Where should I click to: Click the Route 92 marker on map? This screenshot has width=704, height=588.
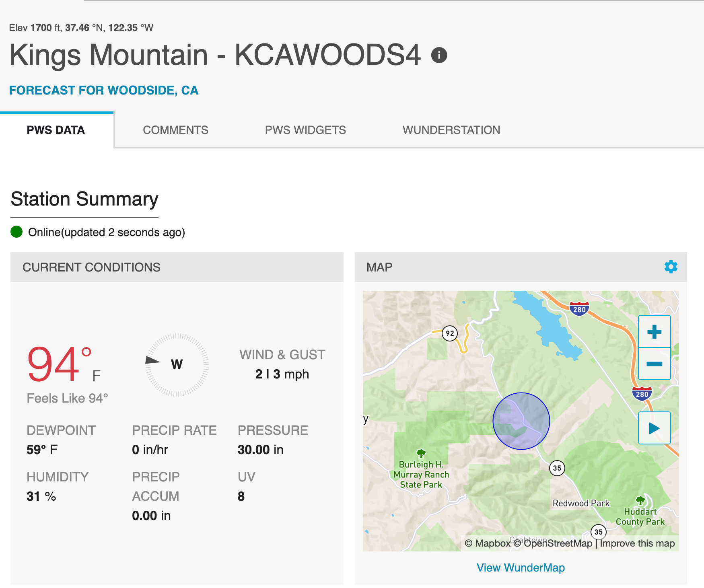coord(450,333)
